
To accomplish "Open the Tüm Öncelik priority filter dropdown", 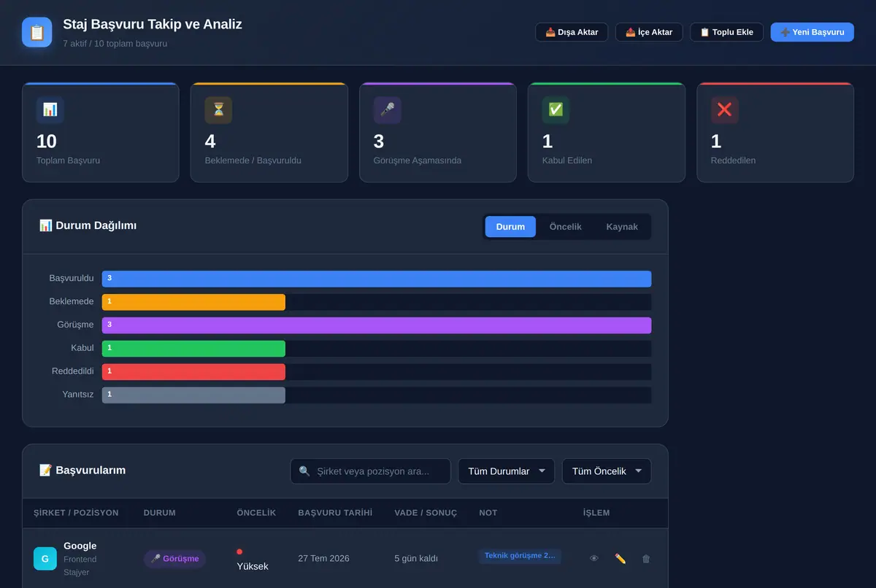I will tap(607, 471).
